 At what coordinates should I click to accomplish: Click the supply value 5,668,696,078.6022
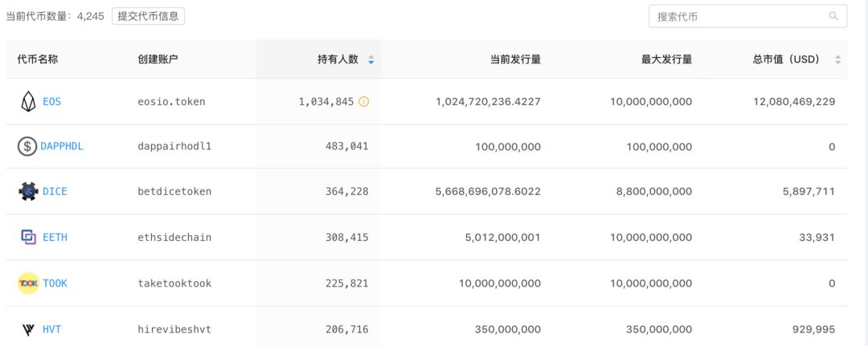click(x=489, y=191)
